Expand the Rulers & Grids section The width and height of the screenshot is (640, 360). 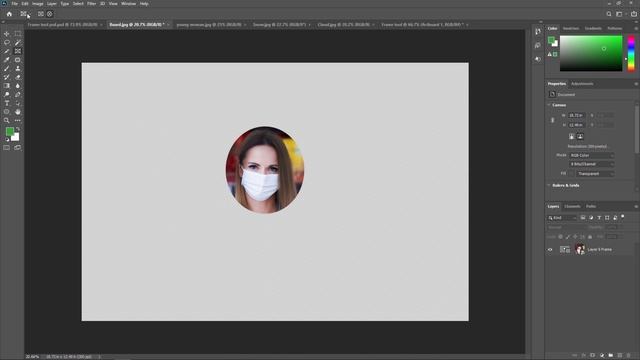click(x=549, y=185)
